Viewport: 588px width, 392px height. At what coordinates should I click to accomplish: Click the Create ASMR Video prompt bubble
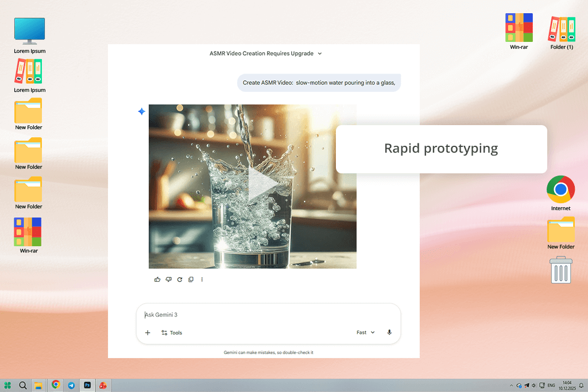(x=319, y=83)
